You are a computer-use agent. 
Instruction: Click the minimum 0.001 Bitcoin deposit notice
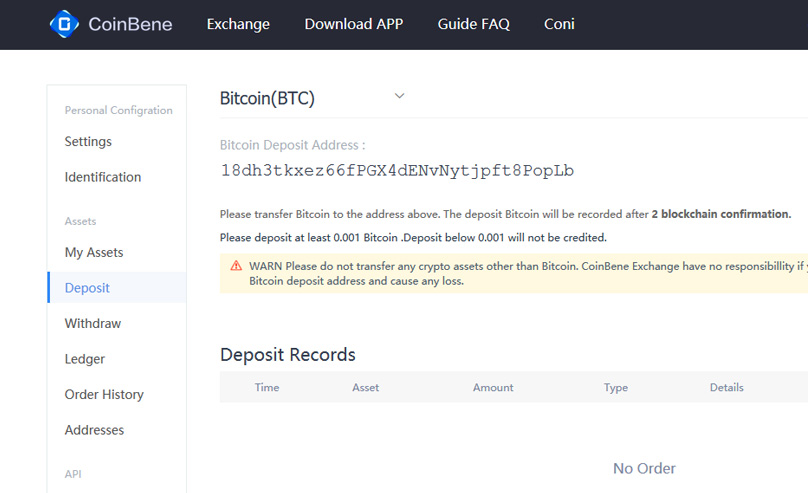[413, 238]
